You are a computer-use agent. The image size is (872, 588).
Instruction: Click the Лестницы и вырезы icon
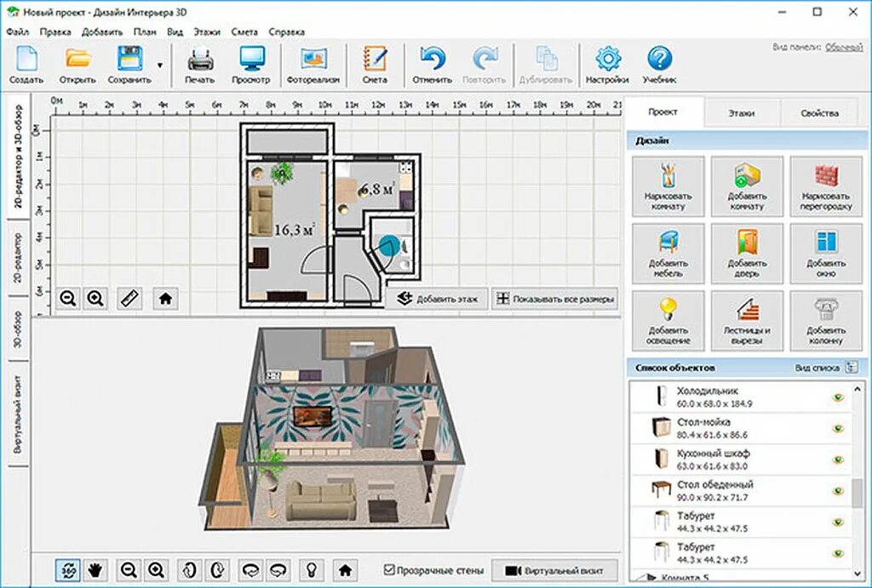[748, 319]
